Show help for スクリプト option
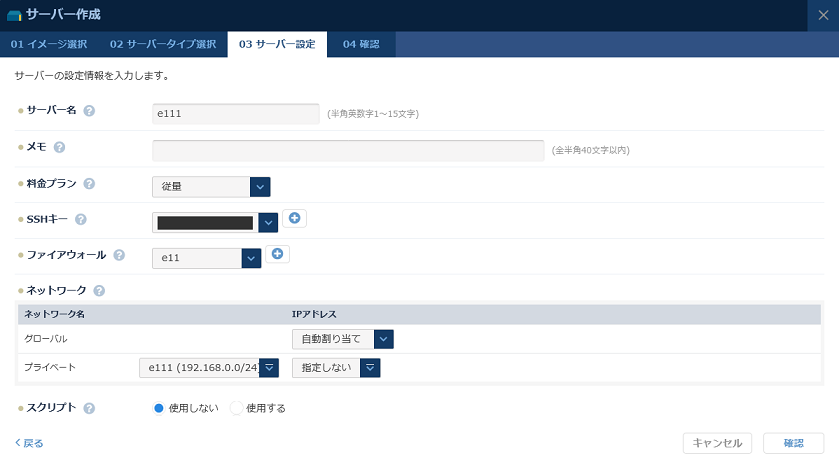The image size is (839, 467). coord(89,408)
